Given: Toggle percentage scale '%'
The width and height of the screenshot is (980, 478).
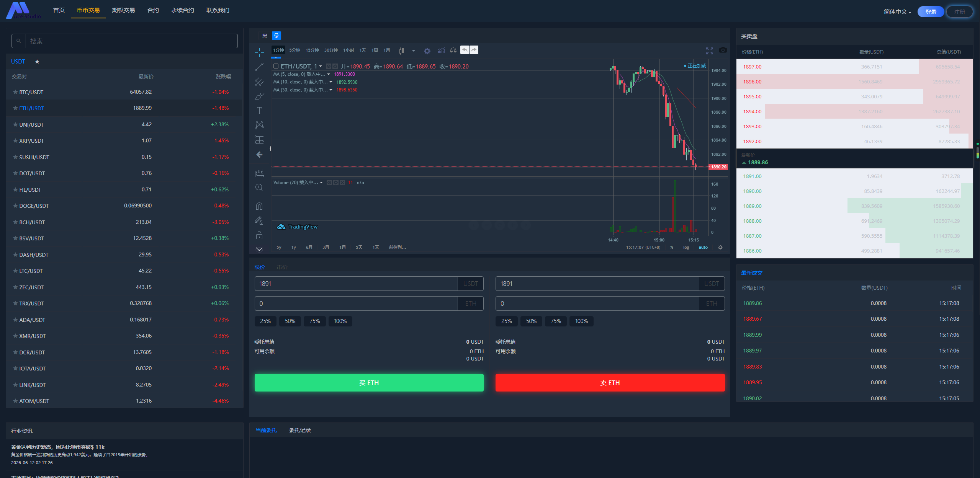Looking at the screenshot, I should click(672, 247).
